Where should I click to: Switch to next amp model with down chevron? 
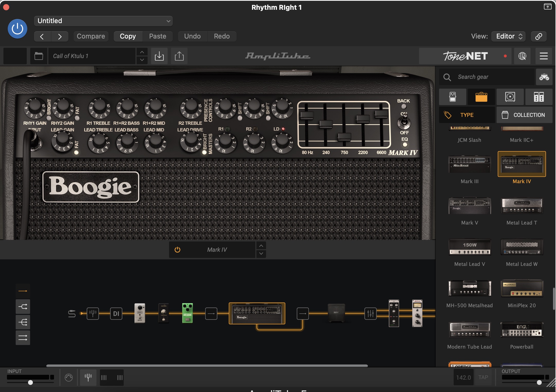(x=261, y=254)
